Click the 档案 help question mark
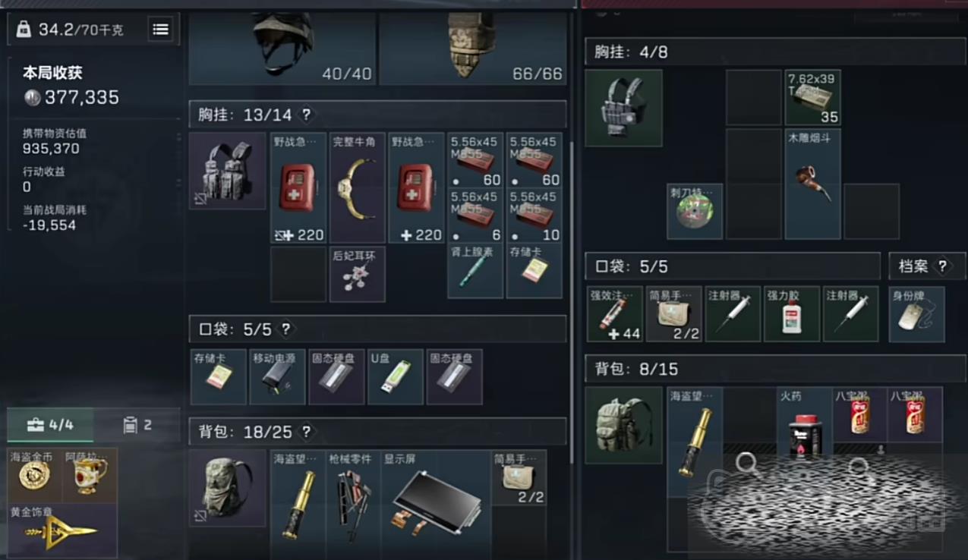The width and height of the screenshot is (968, 560). (x=943, y=266)
